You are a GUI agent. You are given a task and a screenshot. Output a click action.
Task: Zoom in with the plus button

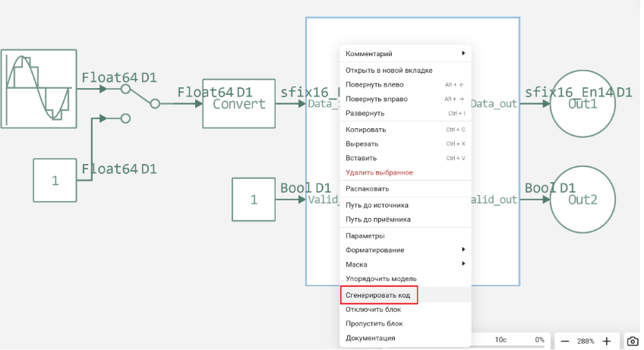(607, 341)
